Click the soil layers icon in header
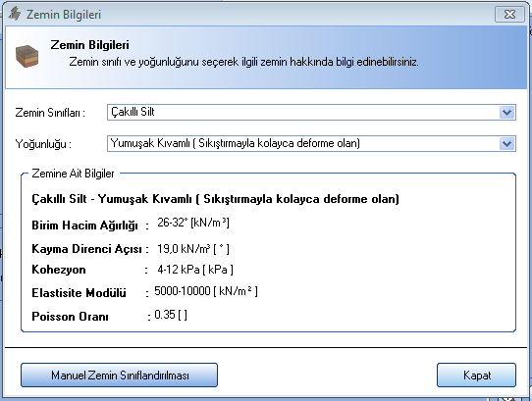 27,56
